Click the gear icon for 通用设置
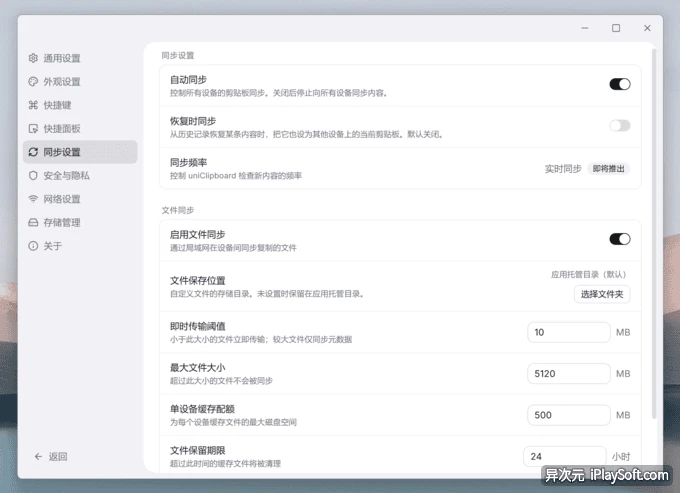This screenshot has width=680, height=493. click(33, 58)
